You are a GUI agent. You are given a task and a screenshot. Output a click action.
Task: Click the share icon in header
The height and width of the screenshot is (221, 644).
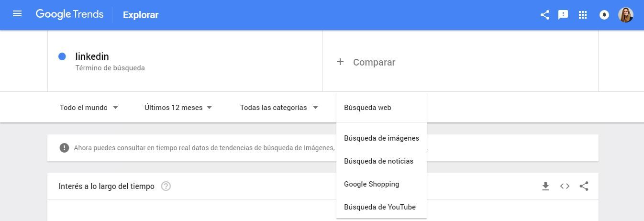544,15
